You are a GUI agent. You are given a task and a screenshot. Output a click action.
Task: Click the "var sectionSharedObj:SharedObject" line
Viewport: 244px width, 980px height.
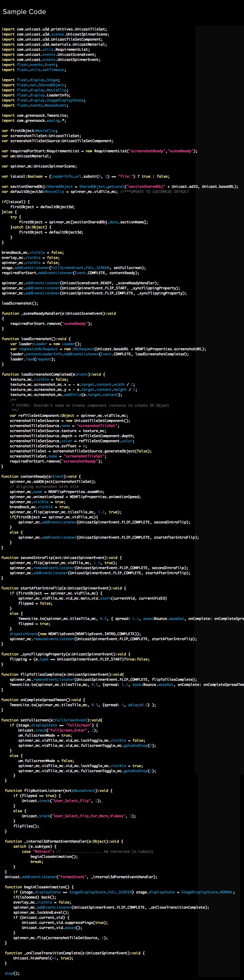pyautogui.click(x=120, y=187)
